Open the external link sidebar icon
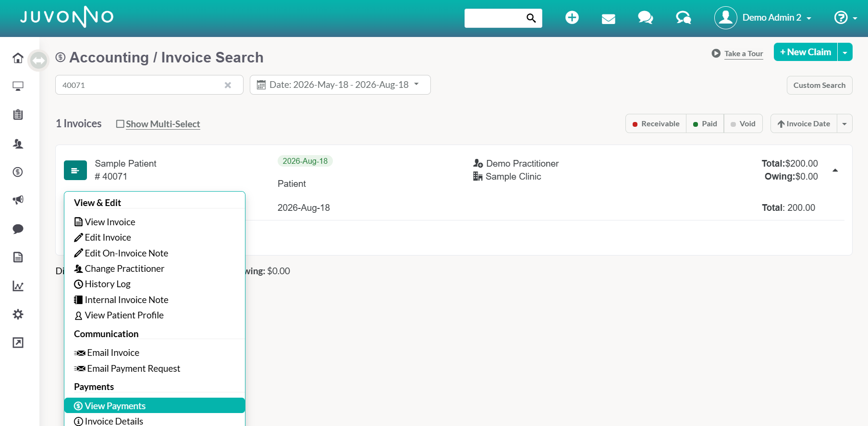The image size is (868, 426). pos(18,342)
